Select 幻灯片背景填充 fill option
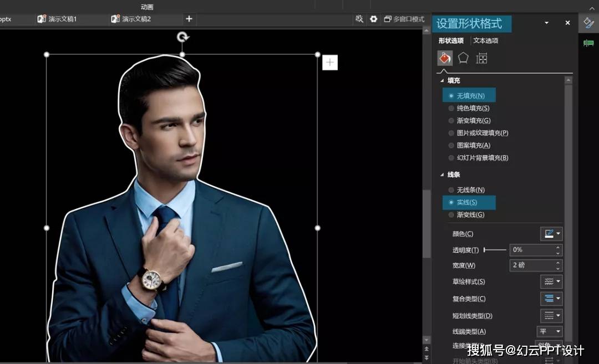The width and height of the screenshot is (599, 364). [x=478, y=157]
